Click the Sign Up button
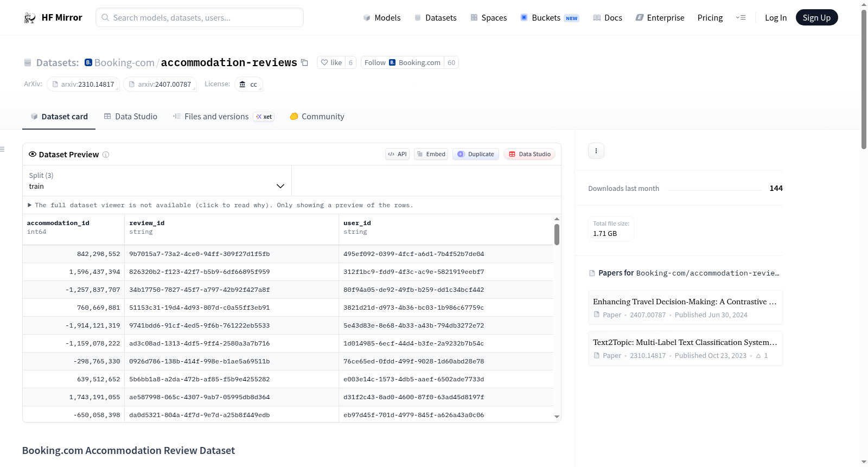 click(816, 17)
